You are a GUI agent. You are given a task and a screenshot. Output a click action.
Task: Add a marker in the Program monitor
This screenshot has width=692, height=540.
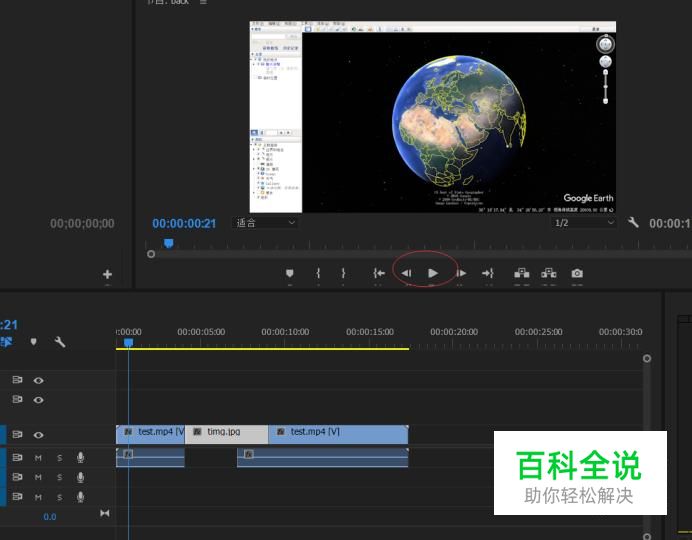pyautogui.click(x=290, y=274)
